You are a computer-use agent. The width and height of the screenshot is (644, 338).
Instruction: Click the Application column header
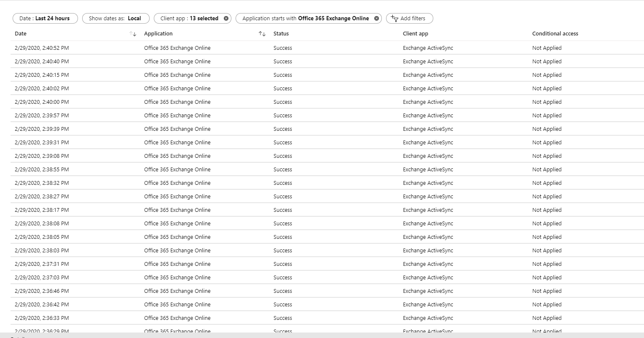point(158,34)
